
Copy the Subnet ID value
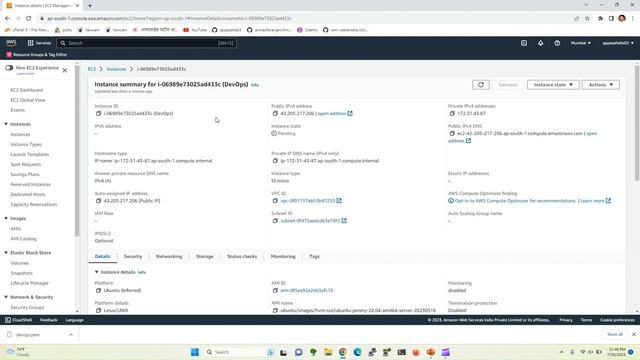(x=275, y=221)
